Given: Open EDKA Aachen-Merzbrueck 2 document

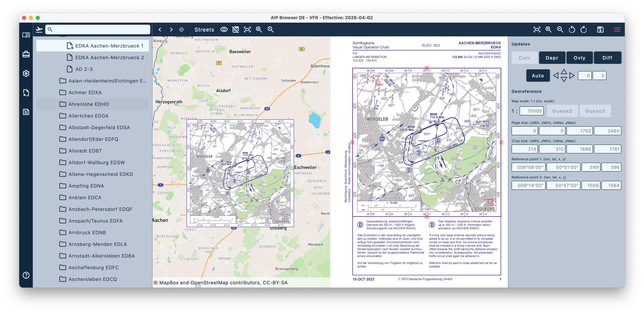Looking at the screenshot, I should [x=92, y=57].
